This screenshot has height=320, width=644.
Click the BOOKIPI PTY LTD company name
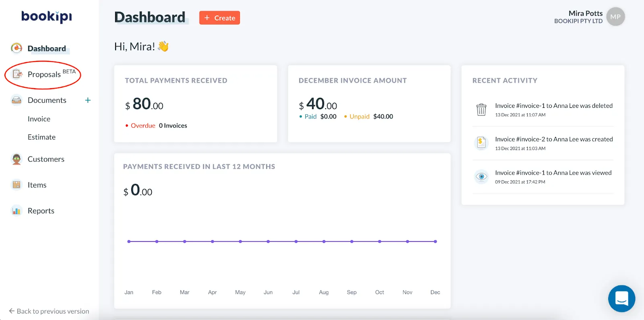coord(578,21)
